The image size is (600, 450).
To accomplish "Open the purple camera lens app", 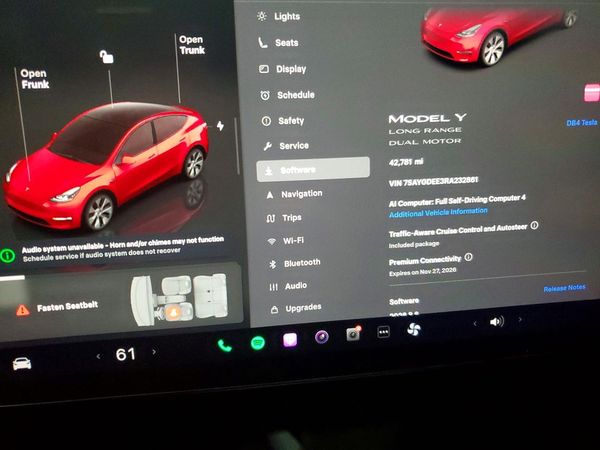I will point(322,337).
